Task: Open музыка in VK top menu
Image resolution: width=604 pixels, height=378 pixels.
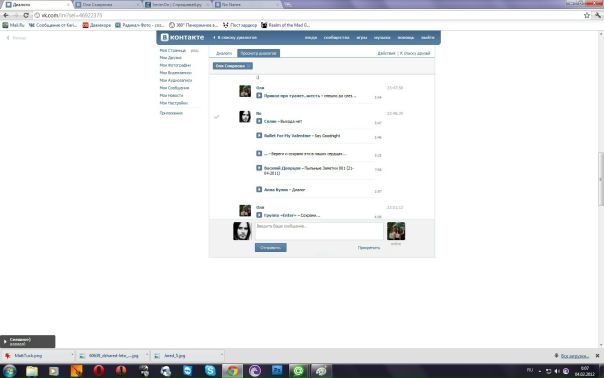Action: (382, 37)
